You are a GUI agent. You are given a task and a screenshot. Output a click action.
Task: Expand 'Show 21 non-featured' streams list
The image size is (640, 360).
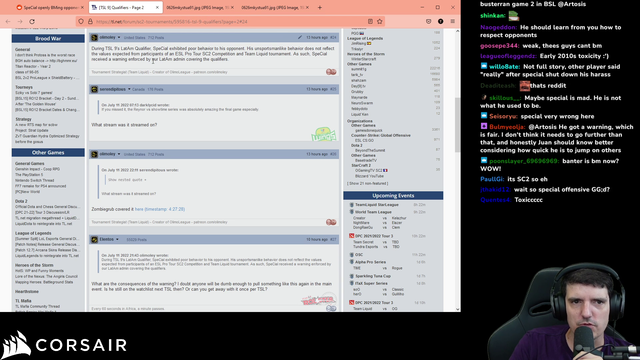coord(367,183)
